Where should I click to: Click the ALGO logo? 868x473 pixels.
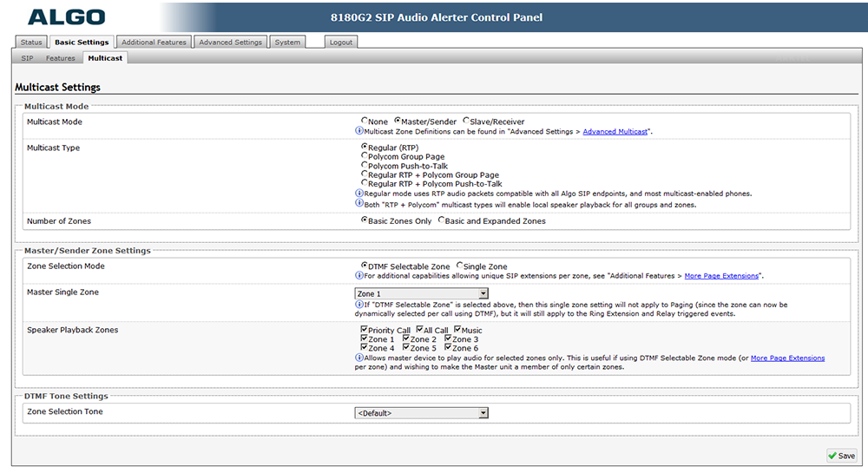(66, 17)
